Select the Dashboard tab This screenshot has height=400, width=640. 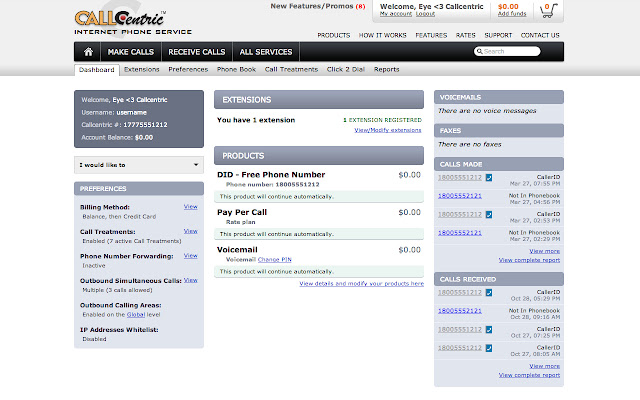click(x=97, y=70)
